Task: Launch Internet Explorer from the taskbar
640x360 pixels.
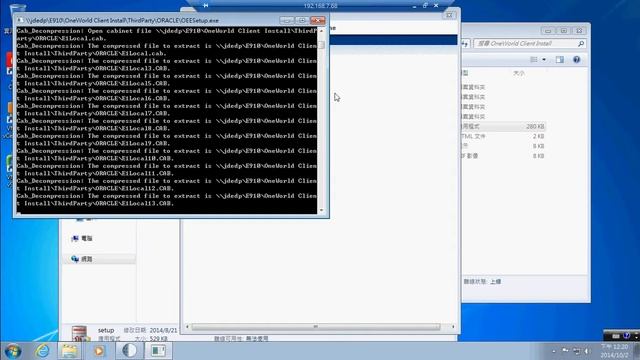Action: [x=42, y=351]
